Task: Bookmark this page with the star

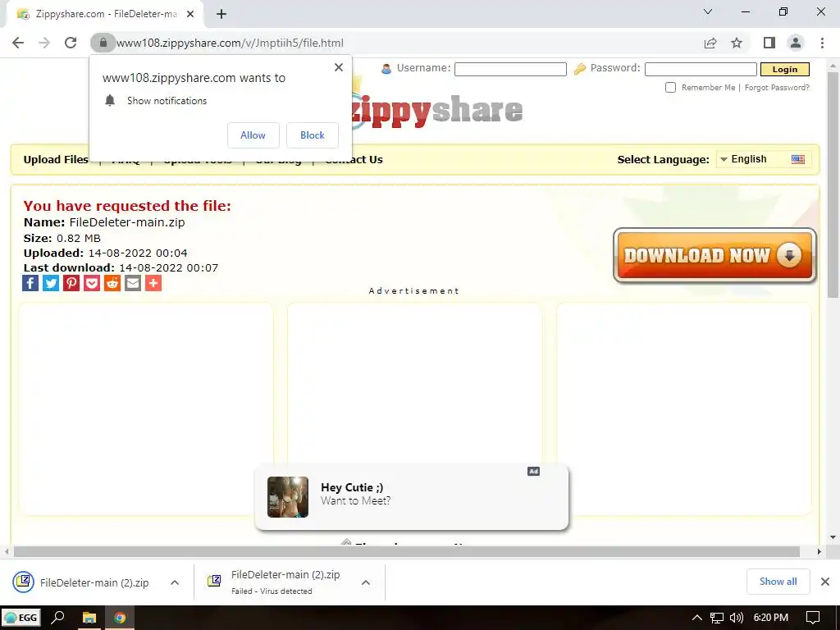Action: (737, 43)
